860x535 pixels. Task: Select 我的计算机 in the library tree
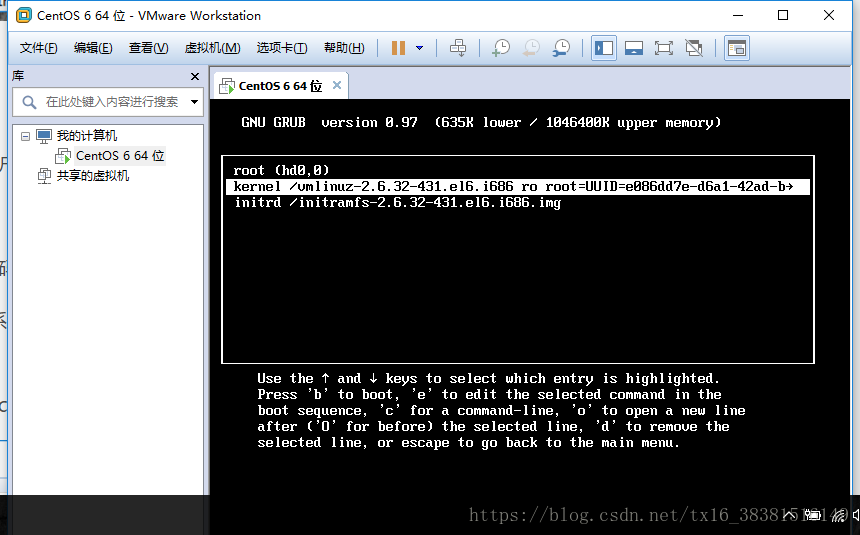(87, 136)
